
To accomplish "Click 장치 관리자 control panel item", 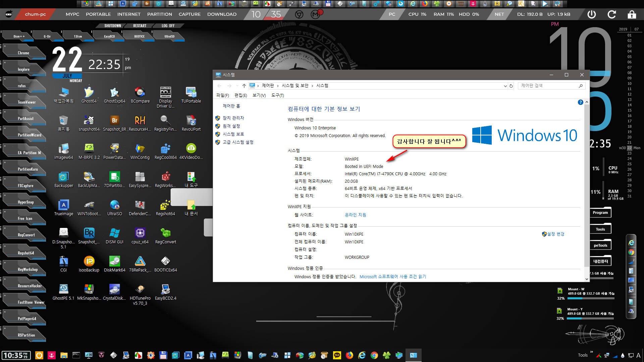I will 233,118.
